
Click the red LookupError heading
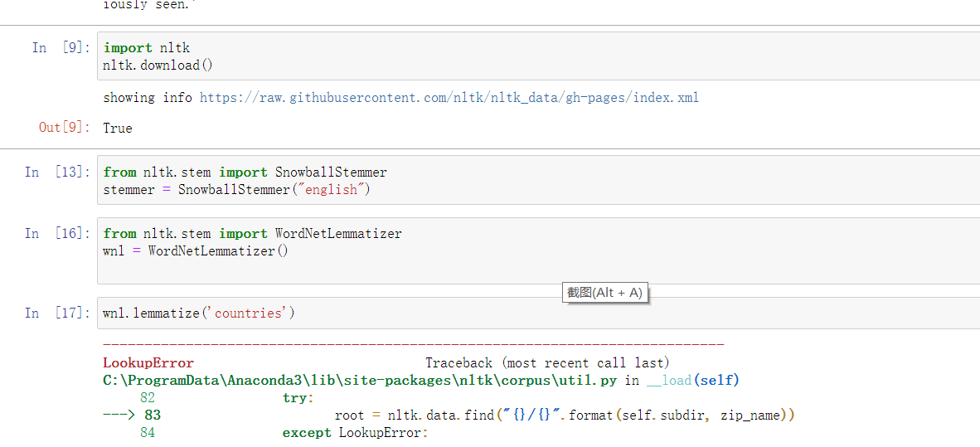coord(148,363)
